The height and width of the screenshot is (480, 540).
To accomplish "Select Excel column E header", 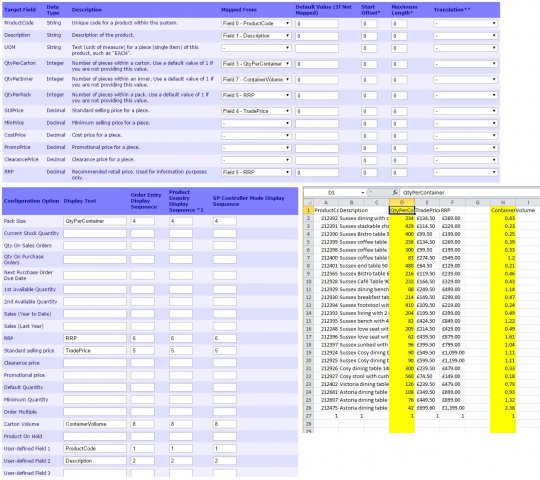I will [x=427, y=202].
